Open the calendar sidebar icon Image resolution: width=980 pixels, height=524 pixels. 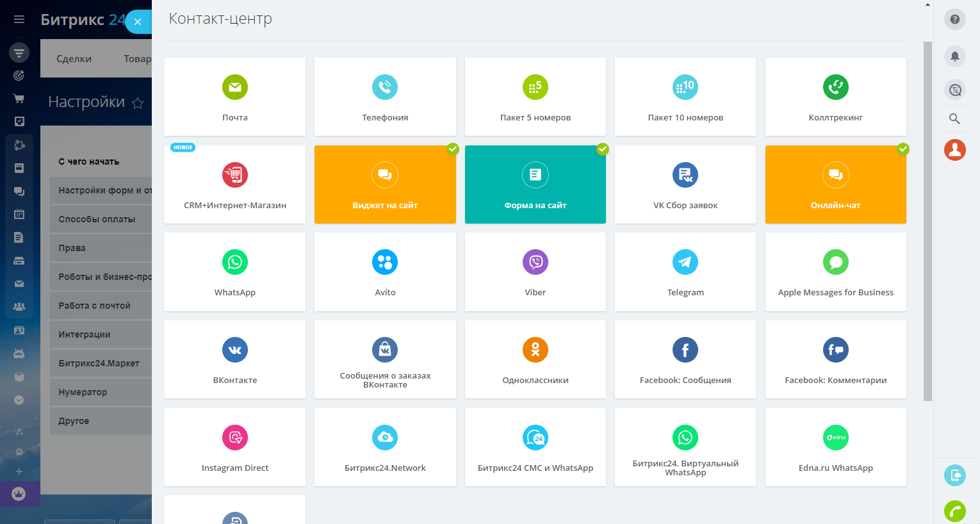click(19, 214)
